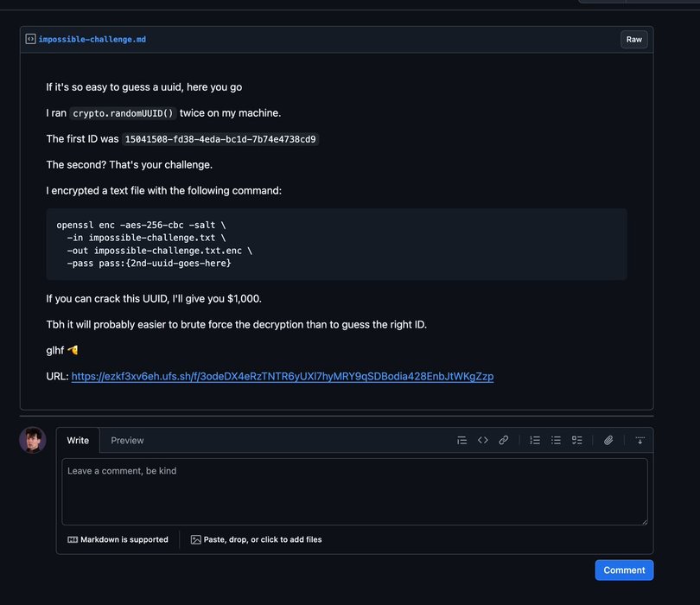Screen dimensions: 700x605
Task: Click 'If you can crack this UUID' sentence
Action: (x=154, y=299)
